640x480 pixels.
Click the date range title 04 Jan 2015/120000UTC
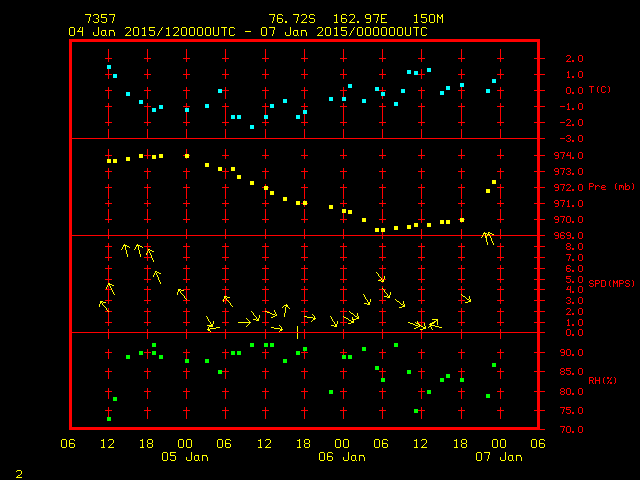150,31
